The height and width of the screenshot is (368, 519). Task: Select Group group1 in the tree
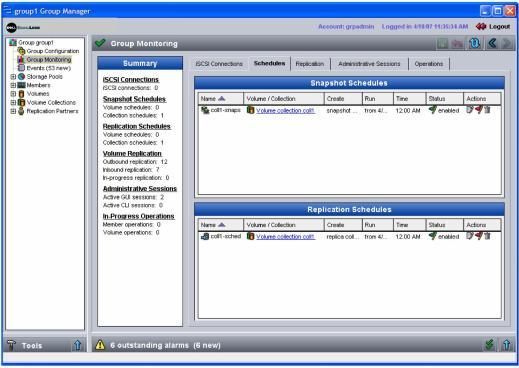point(36,42)
